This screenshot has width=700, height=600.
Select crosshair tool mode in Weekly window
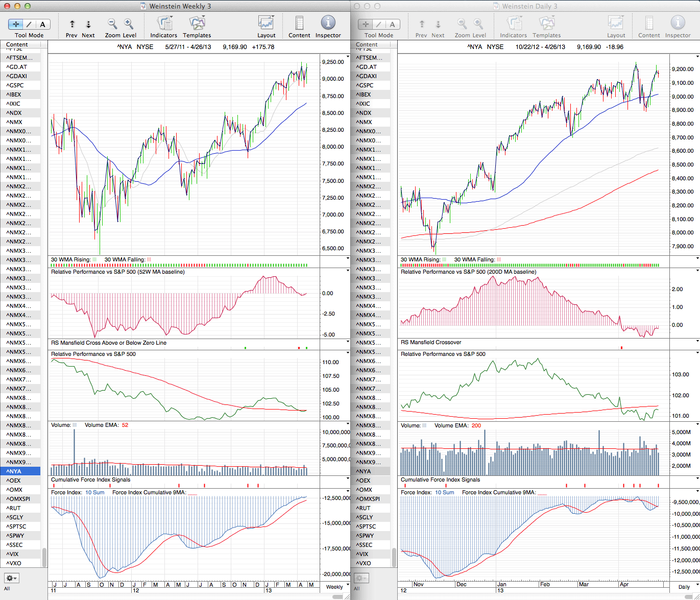click(x=16, y=24)
